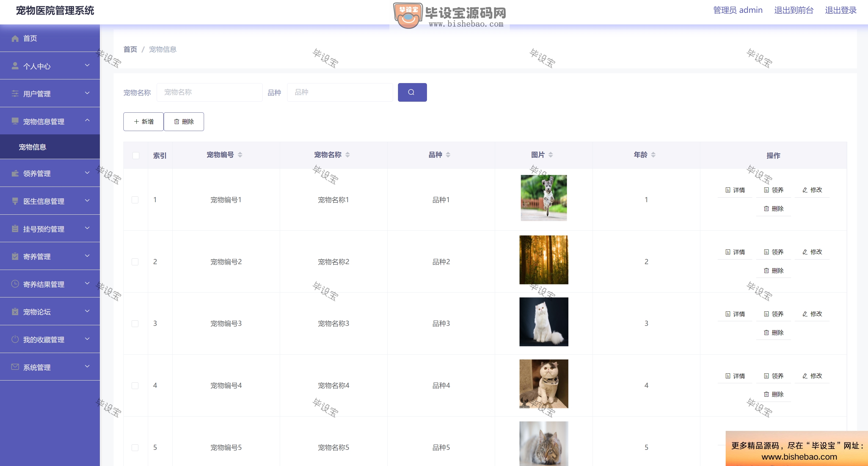Click 删除 in 宠物名称1 row
868x466 pixels.
point(773,209)
